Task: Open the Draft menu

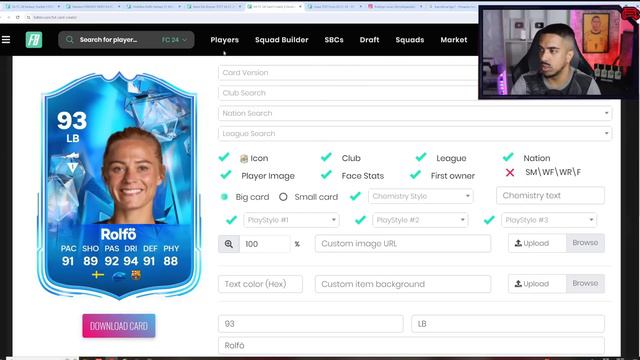Action: 369,40
